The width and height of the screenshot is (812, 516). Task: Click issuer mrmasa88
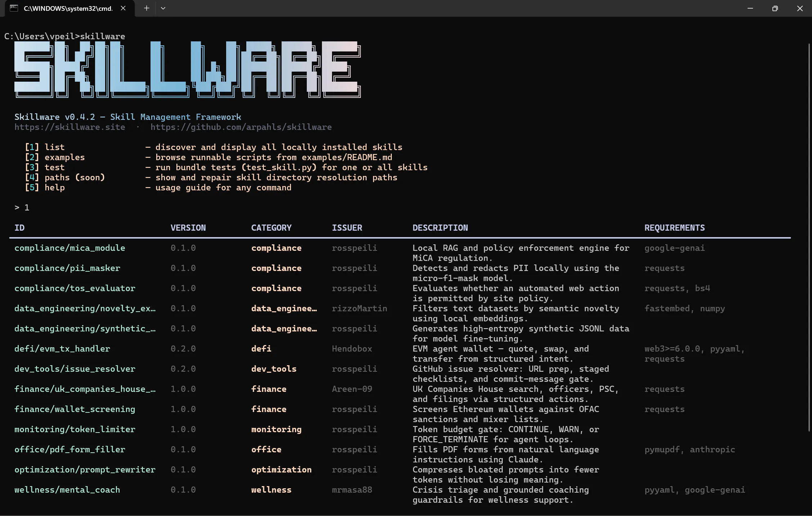click(352, 490)
